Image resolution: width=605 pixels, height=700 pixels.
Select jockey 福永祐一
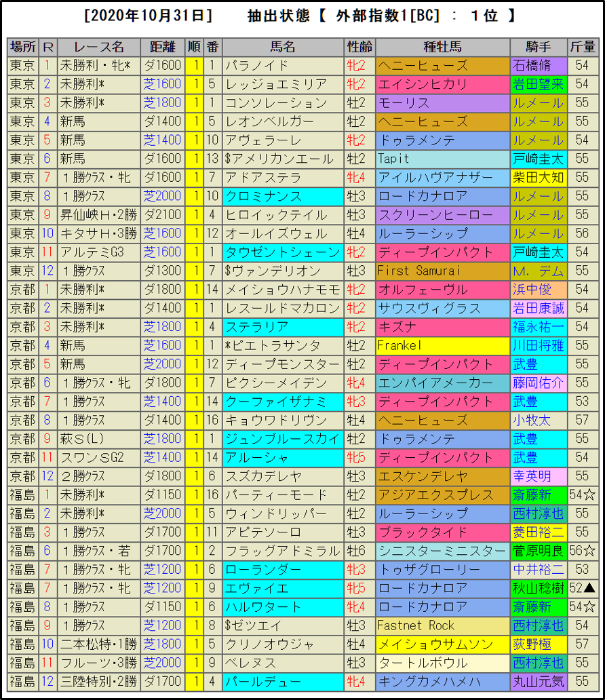point(538,327)
